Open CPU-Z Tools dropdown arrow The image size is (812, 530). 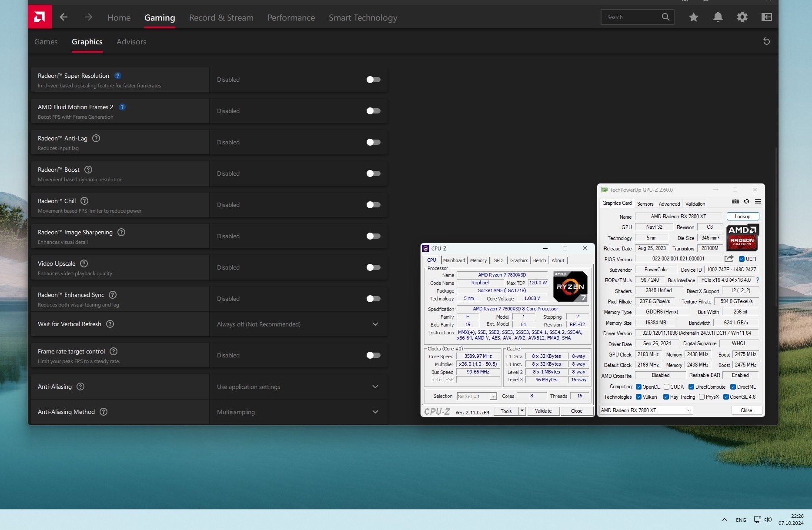[x=522, y=411]
